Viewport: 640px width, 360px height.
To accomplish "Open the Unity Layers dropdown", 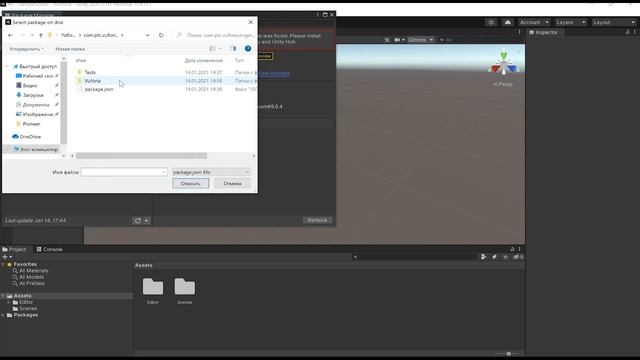I will pyautogui.click(x=571, y=22).
